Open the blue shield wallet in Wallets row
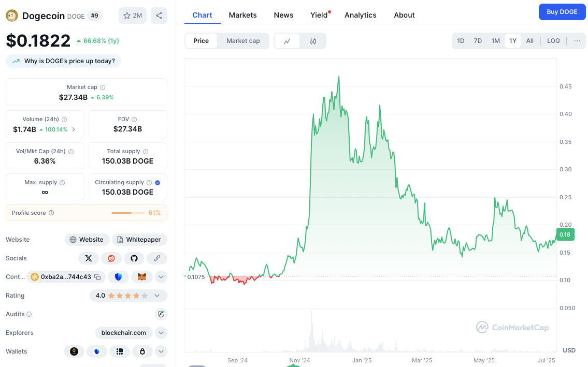This screenshot has height=367, width=588. tap(97, 351)
